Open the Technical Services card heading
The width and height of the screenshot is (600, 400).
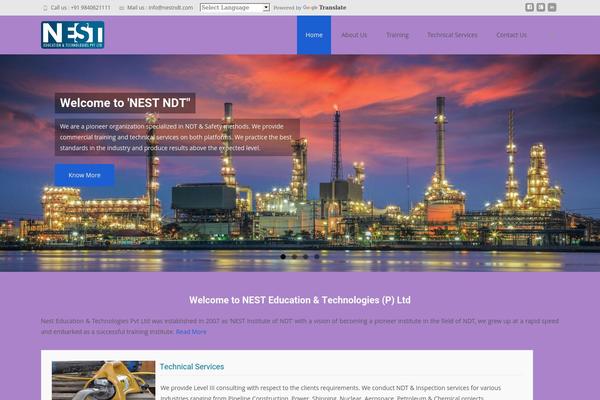pyautogui.click(x=192, y=366)
